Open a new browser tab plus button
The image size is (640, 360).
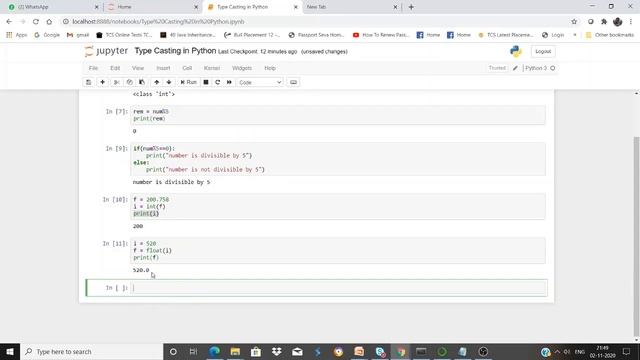tap(411, 7)
